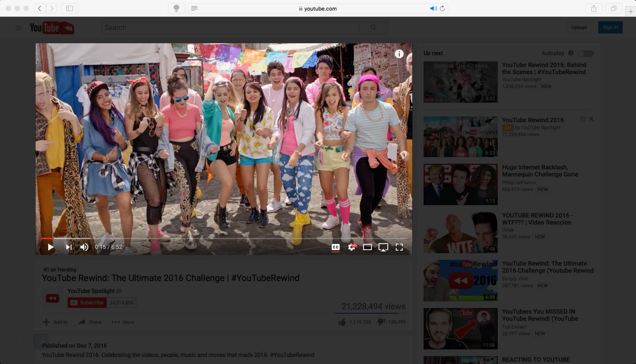Viewport: 636px width, 364px height.
Task: Mute this tab's audio icon in address bar
Action: (x=433, y=8)
